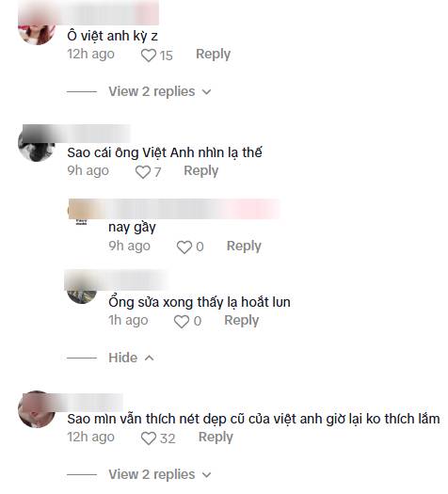
Task: Reply to the 'nay gầy' comment
Action: (x=244, y=246)
